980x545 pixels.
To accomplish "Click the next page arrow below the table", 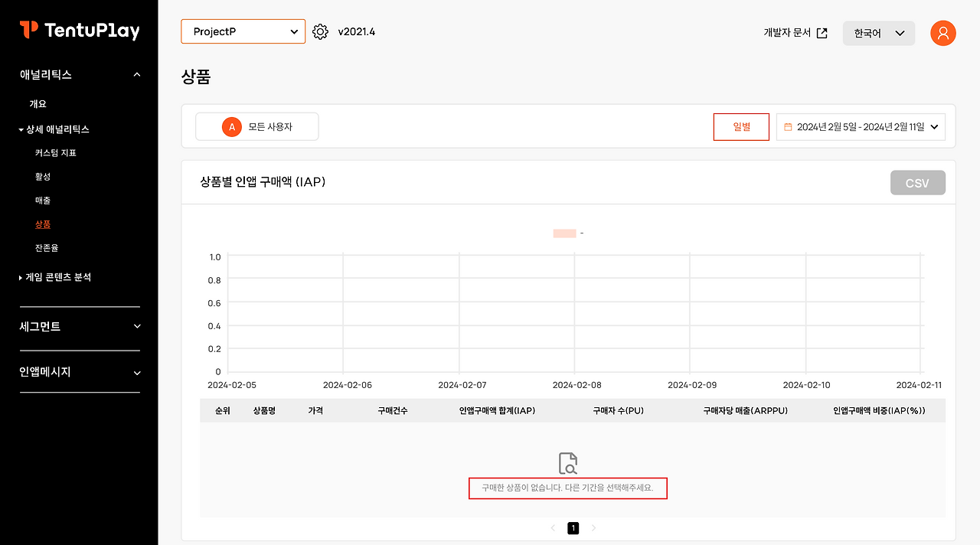I will coord(593,527).
